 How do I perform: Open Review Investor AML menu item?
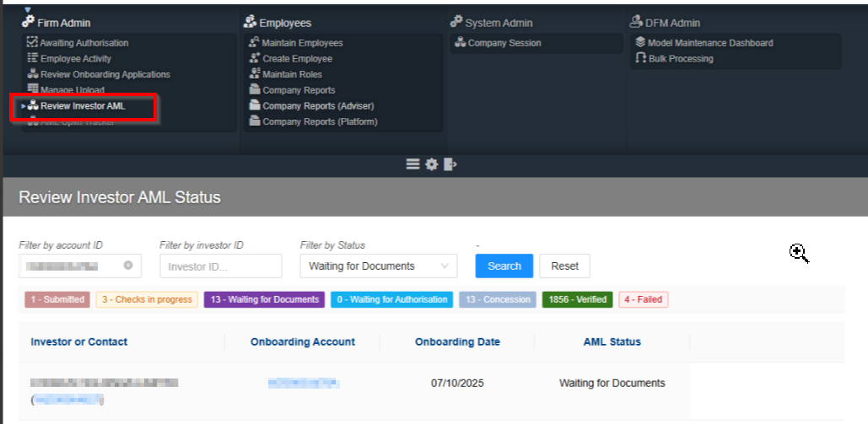[83, 105]
